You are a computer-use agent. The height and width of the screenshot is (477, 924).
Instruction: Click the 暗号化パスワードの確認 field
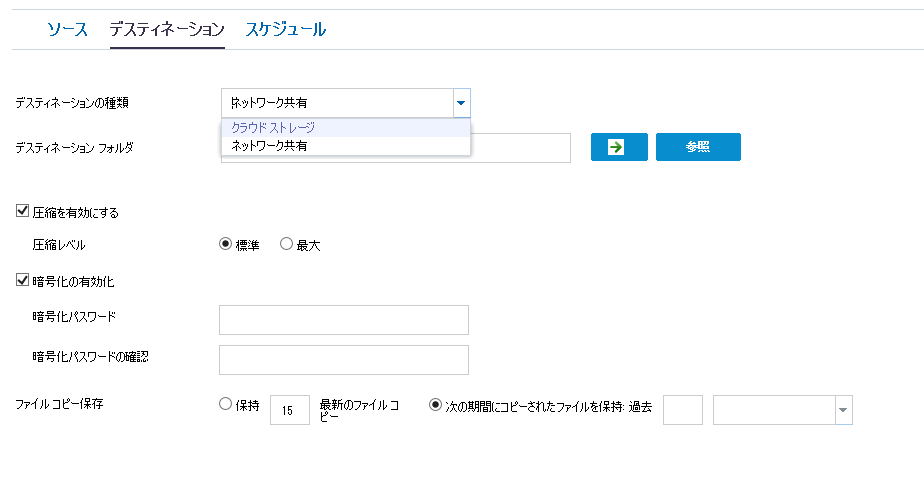pyautogui.click(x=344, y=360)
